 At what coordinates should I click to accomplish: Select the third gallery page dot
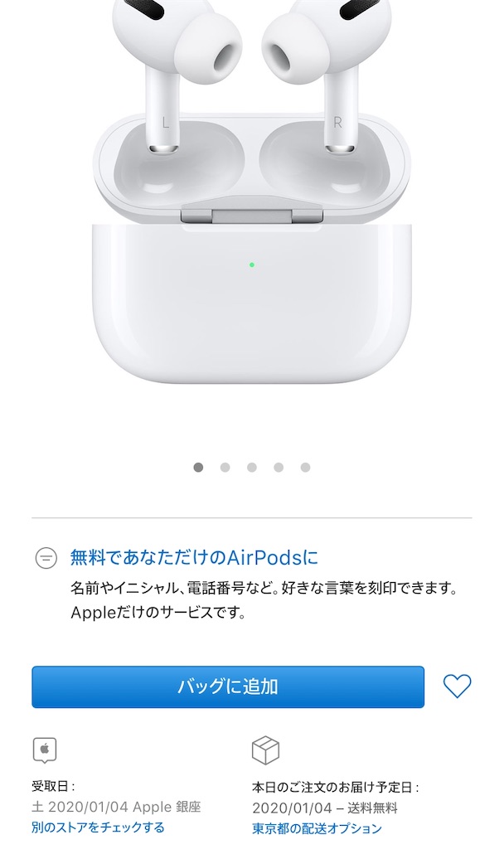252,468
